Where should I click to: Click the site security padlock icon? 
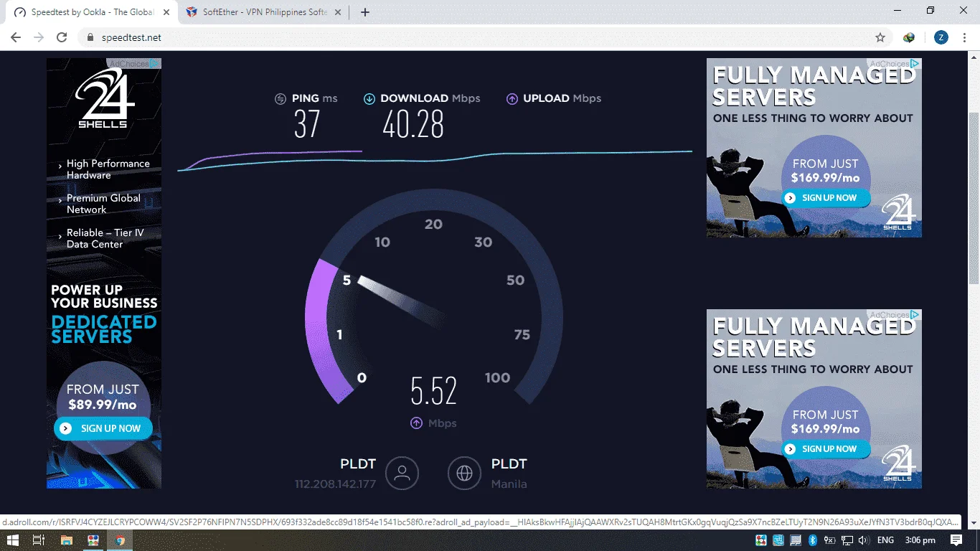90,37
